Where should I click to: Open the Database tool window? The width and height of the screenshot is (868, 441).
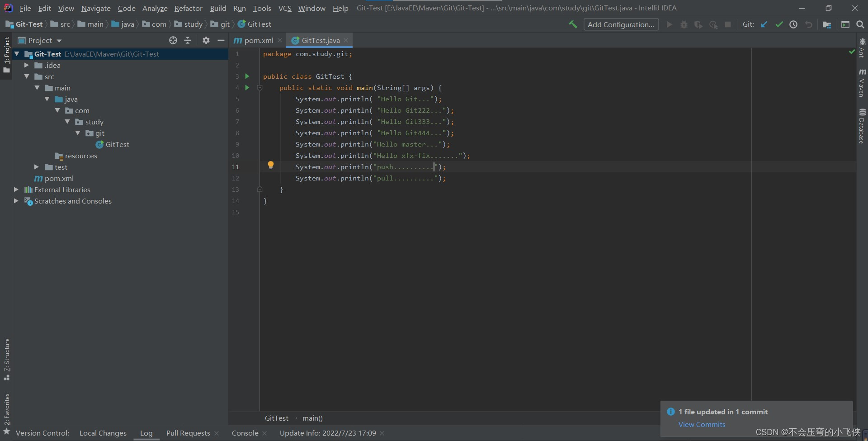[x=862, y=126]
